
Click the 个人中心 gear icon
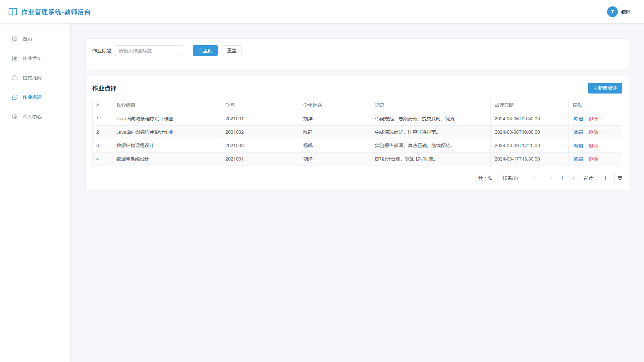[x=15, y=117]
